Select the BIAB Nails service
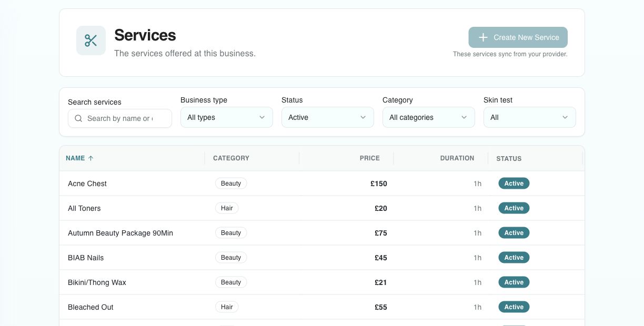Screen dimensions: 644x326 coord(321,258)
